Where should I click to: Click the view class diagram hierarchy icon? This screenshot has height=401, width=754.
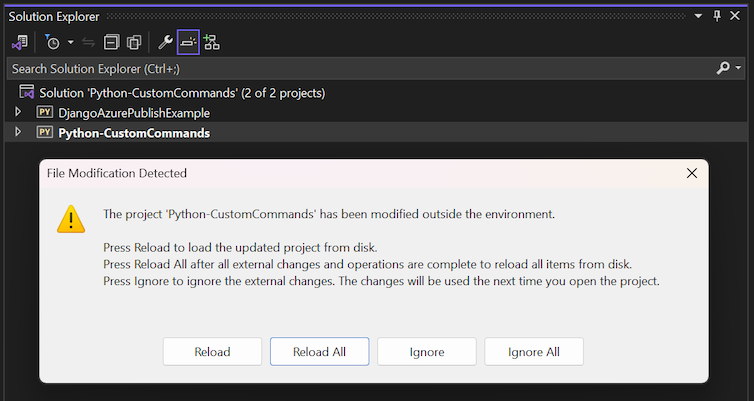click(x=212, y=42)
